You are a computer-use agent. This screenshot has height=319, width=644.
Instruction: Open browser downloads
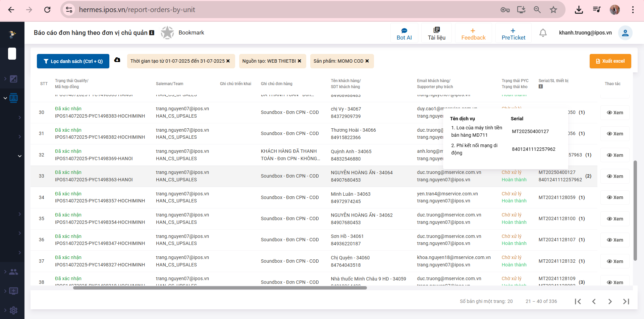click(579, 10)
